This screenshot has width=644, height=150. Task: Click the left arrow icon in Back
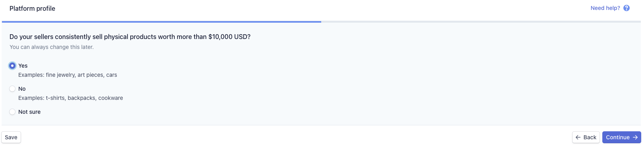pyautogui.click(x=578, y=137)
